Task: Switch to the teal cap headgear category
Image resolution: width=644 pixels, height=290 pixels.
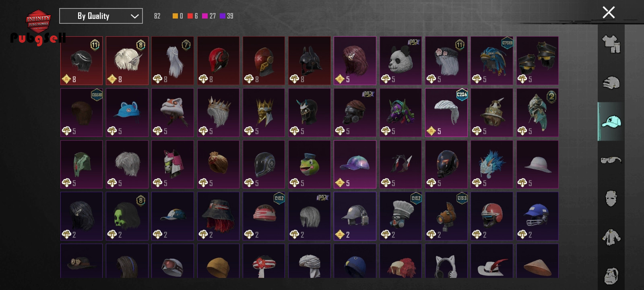Action: (x=611, y=121)
